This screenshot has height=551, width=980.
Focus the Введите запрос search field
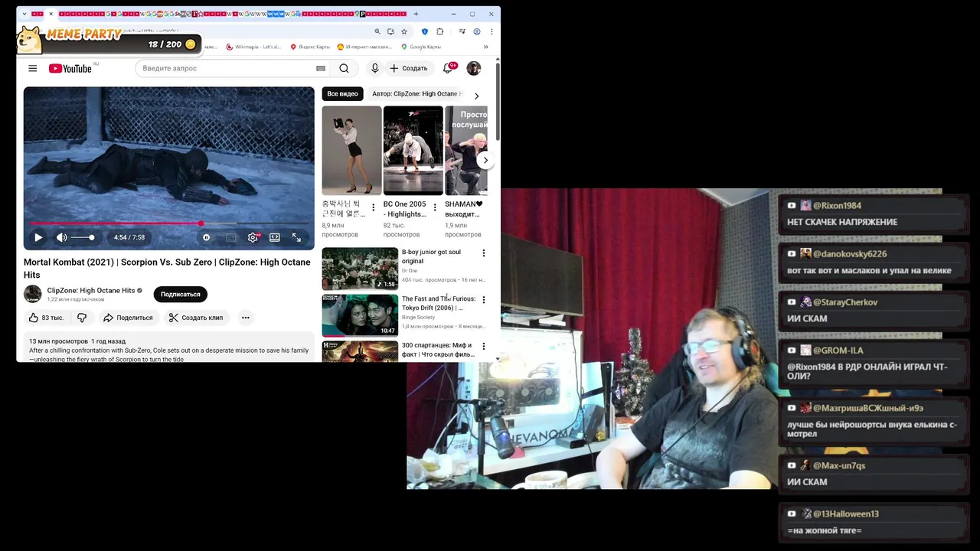click(226, 68)
